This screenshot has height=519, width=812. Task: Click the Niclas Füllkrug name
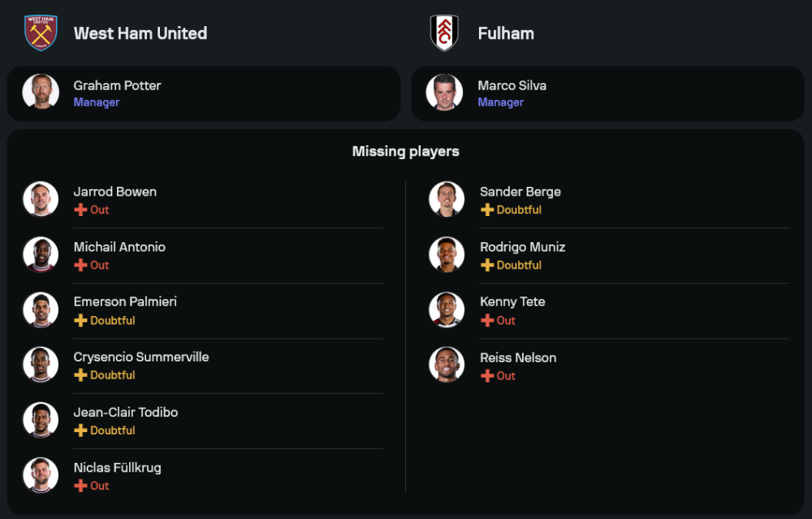pyautogui.click(x=117, y=467)
